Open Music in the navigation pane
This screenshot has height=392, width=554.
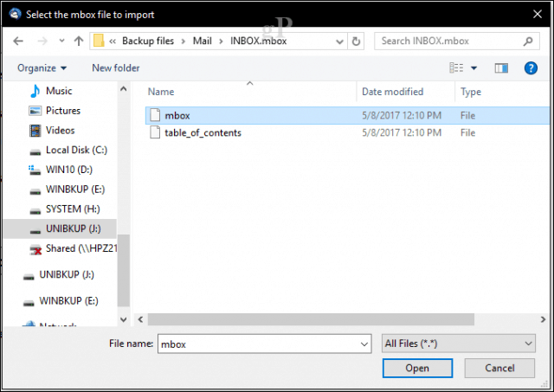pos(59,91)
